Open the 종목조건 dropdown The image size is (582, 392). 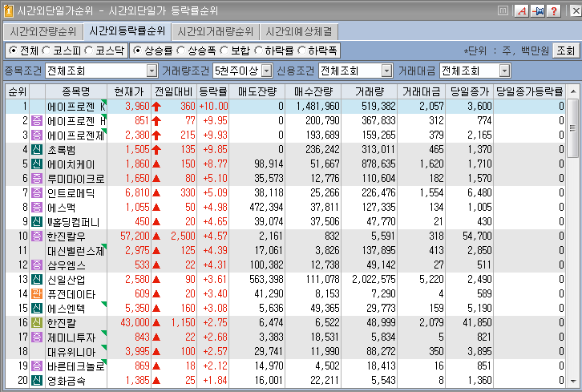(x=152, y=71)
